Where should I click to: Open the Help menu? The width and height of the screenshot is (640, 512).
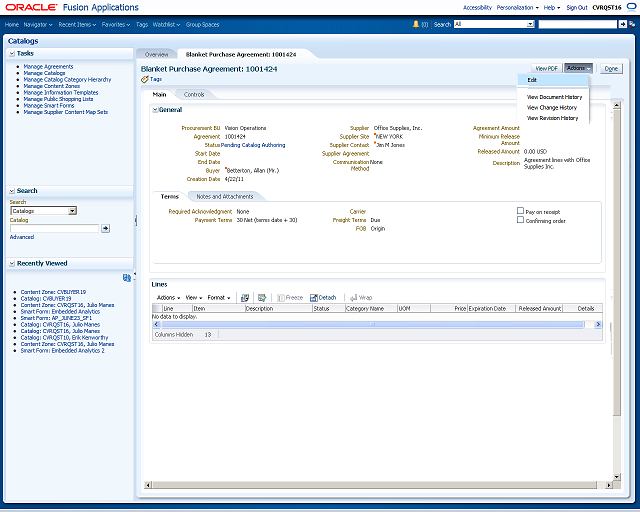[x=552, y=7]
